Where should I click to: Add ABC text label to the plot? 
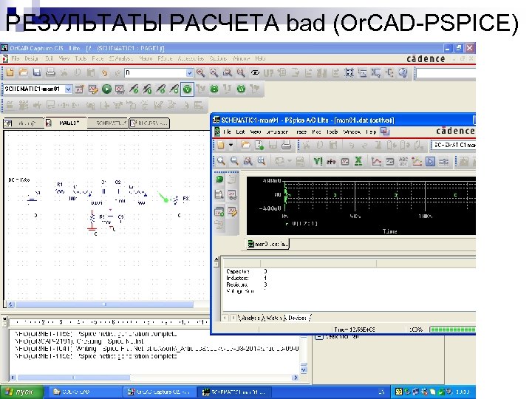pyautogui.click(x=403, y=162)
